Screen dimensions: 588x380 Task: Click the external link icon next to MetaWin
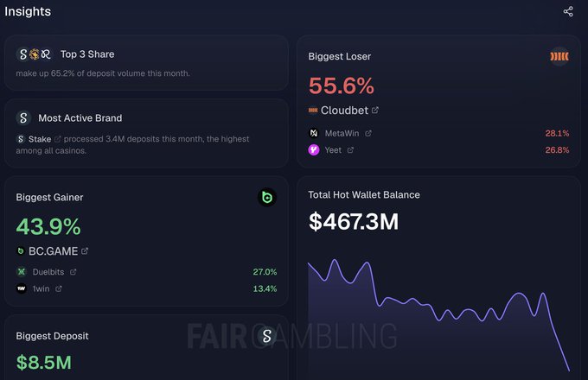368,133
